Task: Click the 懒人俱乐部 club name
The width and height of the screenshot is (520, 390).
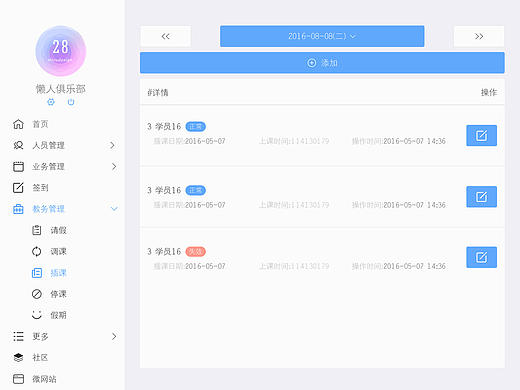Action: point(61,89)
